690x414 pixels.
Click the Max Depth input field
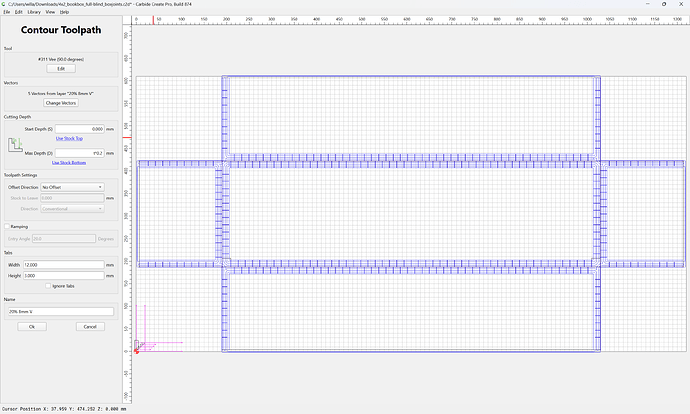(x=79, y=153)
